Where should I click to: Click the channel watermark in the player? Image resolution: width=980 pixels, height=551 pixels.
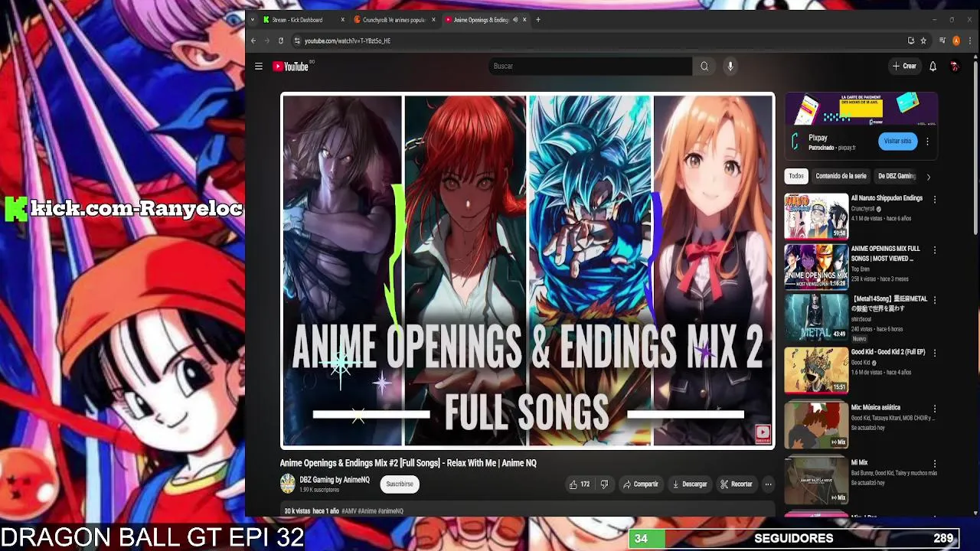coord(763,435)
